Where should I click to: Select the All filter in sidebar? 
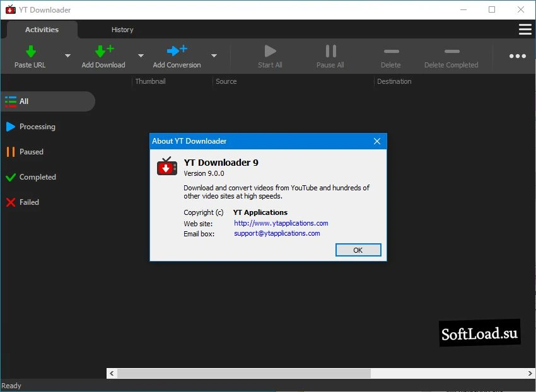pos(48,101)
